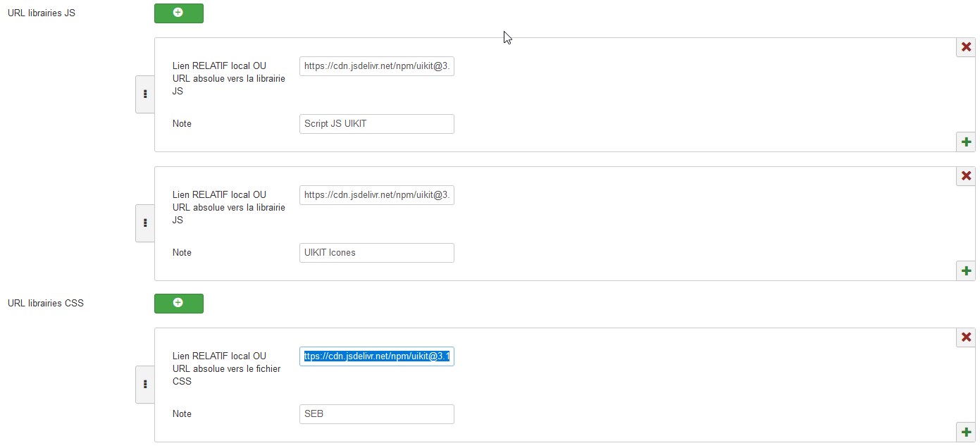Grab the UIKIT Icones row handle
Screen dimensions: 980x448
145,223
